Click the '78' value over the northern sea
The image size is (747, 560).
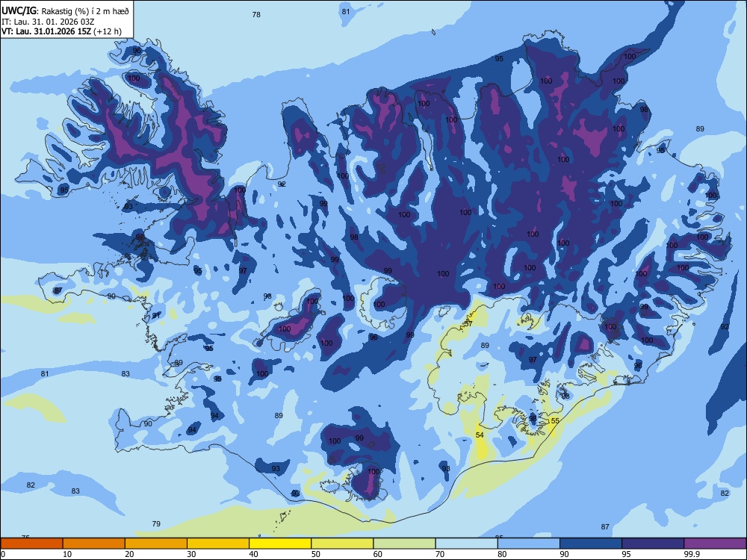click(256, 15)
